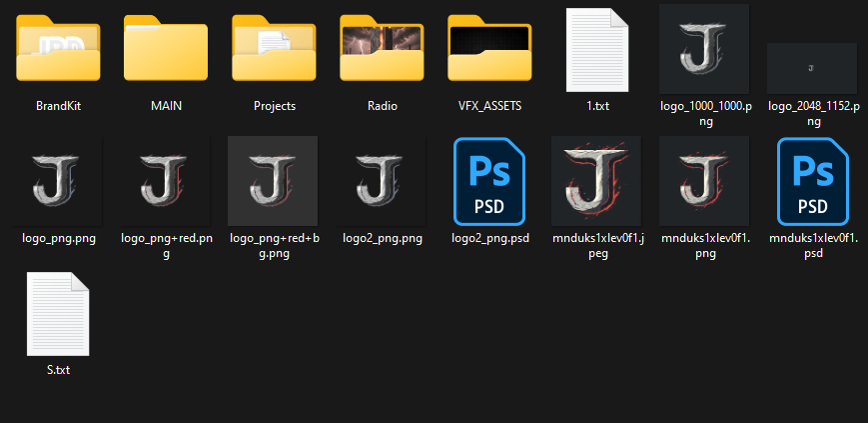Open the BrandKit folder icon
The image size is (868, 423).
[58, 48]
